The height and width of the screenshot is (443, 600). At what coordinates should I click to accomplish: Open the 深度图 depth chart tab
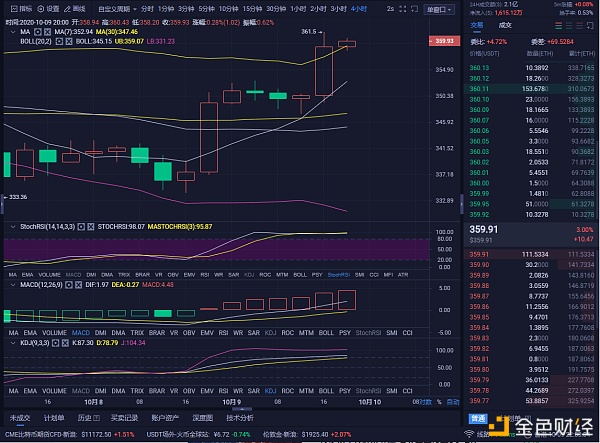tap(203, 417)
